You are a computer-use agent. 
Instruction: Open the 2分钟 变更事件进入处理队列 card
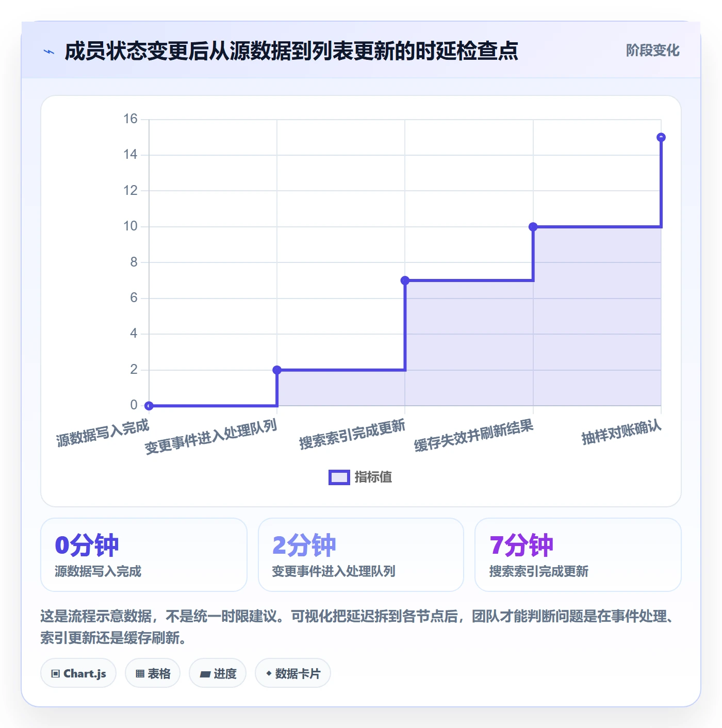click(361, 555)
